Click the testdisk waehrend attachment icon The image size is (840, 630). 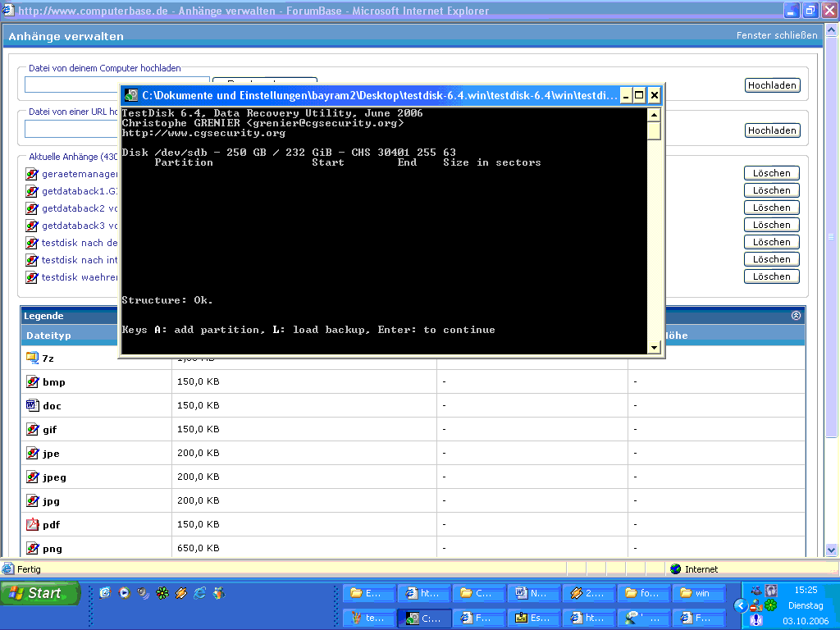click(32, 277)
